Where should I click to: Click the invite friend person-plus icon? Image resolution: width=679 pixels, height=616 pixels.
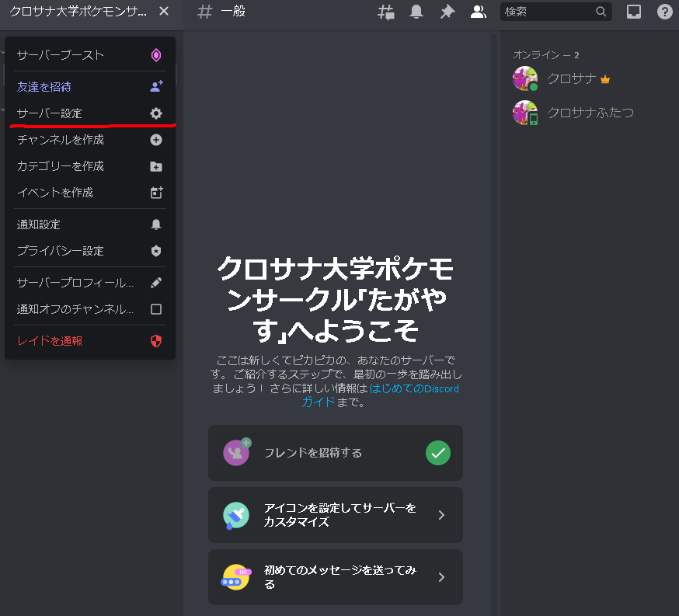156,86
